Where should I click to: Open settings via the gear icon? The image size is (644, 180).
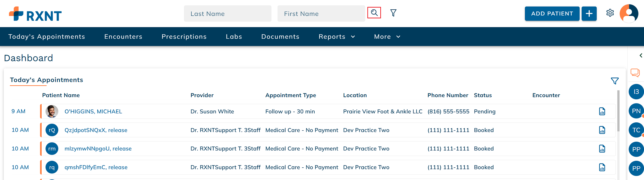(x=610, y=13)
